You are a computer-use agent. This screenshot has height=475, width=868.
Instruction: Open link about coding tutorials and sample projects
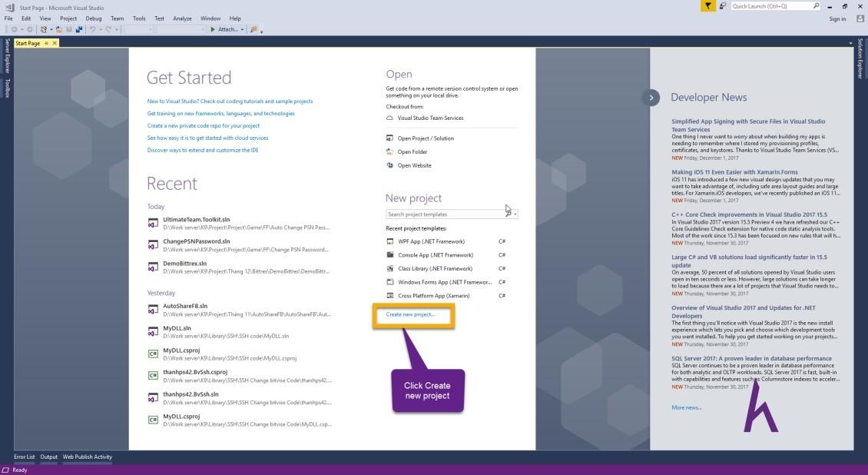230,101
